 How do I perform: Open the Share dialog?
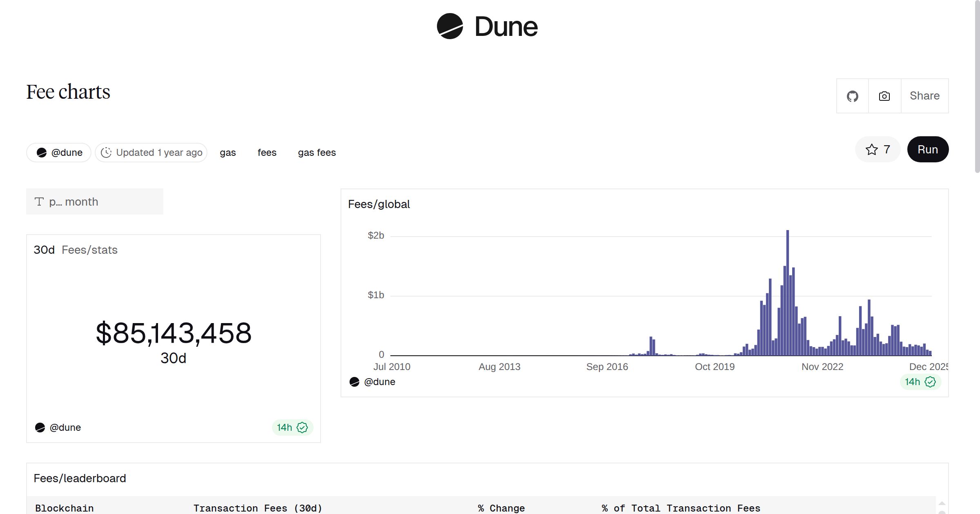pyautogui.click(x=924, y=95)
